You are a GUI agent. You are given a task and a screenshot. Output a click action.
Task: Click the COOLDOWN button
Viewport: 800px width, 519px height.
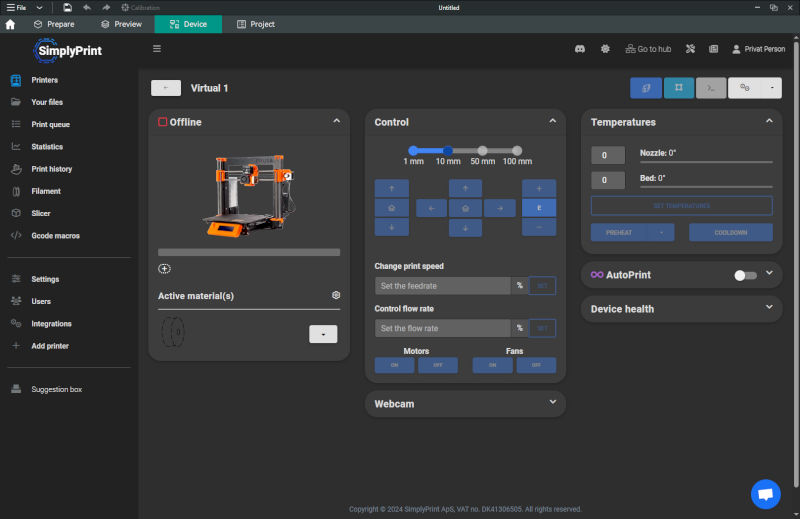pos(731,232)
